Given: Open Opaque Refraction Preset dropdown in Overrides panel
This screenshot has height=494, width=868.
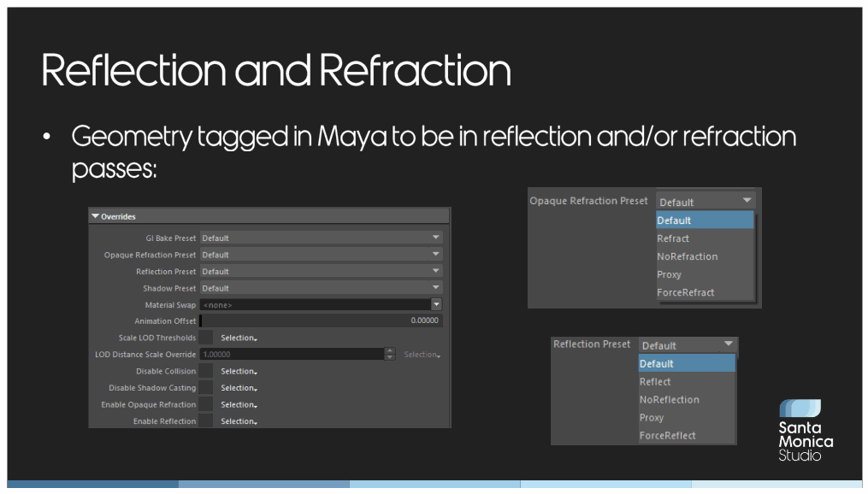Looking at the screenshot, I should tap(321, 255).
